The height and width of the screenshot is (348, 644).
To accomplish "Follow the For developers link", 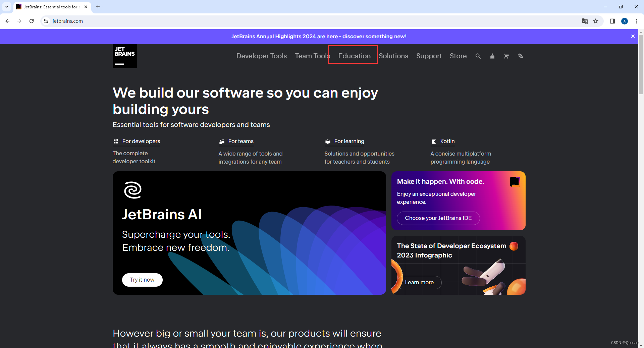I will tap(141, 141).
